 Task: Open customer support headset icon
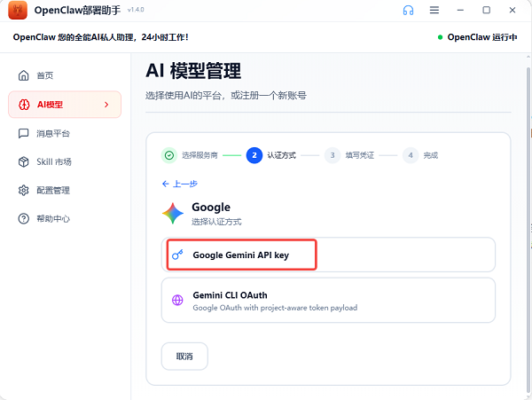(408, 10)
